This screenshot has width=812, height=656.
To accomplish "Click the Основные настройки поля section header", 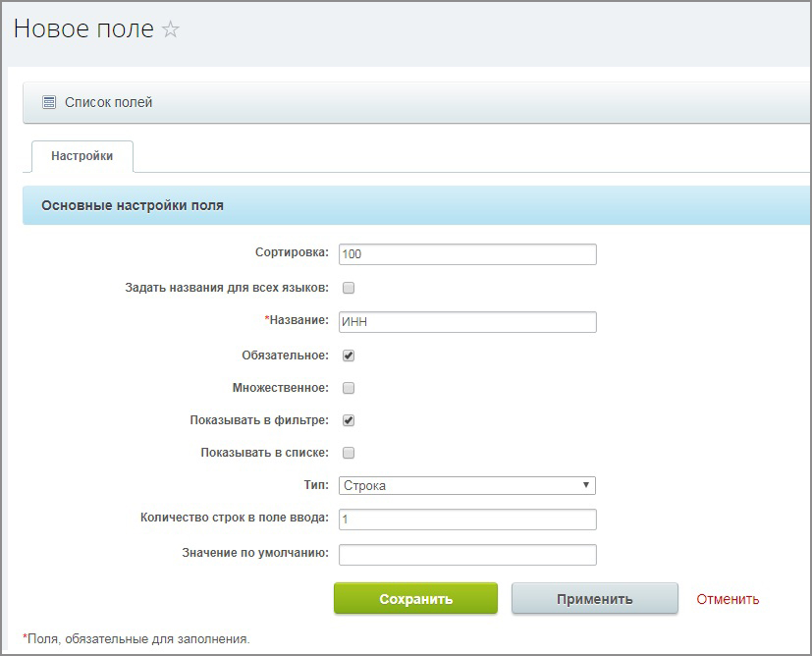I will [133, 206].
